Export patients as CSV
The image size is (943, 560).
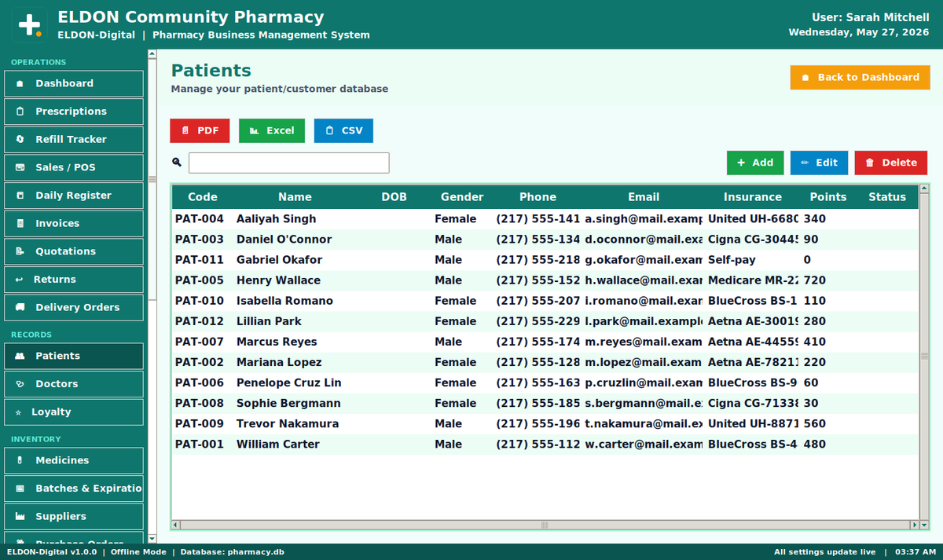343,130
